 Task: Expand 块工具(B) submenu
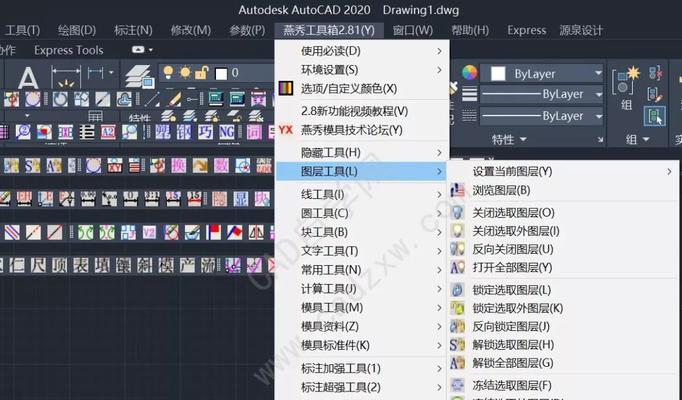pyautogui.click(x=362, y=232)
